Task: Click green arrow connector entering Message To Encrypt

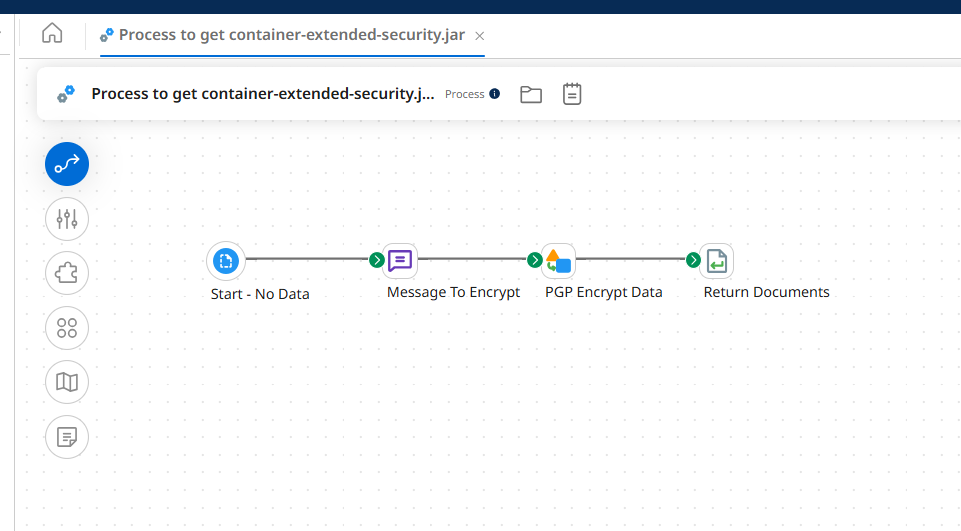Action: click(x=376, y=260)
